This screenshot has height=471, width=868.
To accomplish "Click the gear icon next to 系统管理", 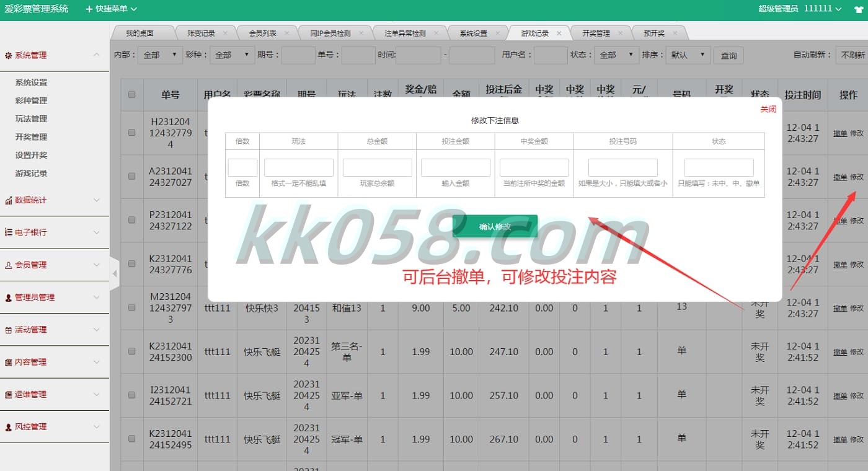I will (8, 55).
